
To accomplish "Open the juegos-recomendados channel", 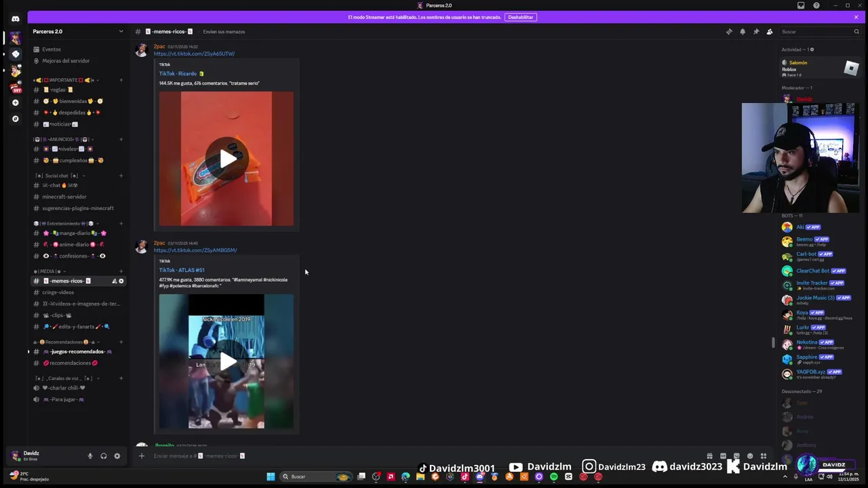I will pos(78,352).
